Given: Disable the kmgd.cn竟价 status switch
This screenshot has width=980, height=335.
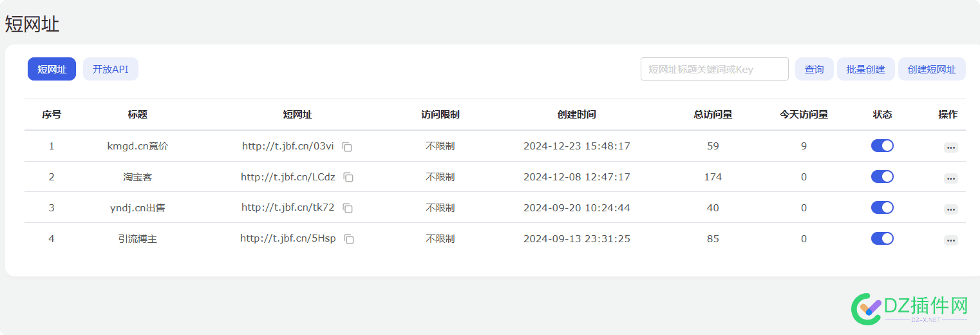Looking at the screenshot, I should tap(882, 146).
